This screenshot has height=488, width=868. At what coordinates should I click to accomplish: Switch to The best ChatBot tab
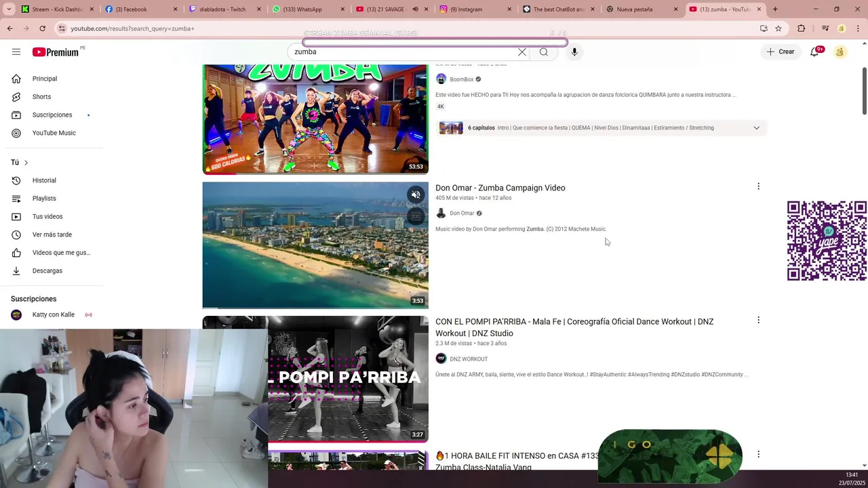point(557,9)
